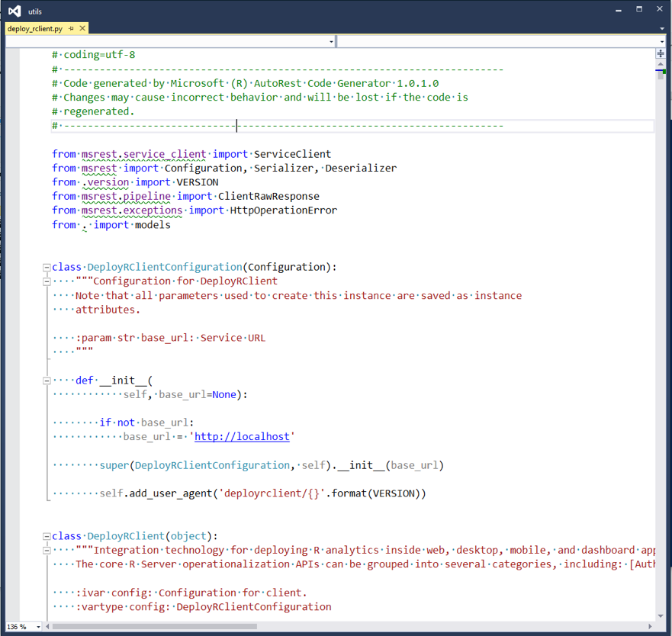The height and width of the screenshot is (636, 672).
Task: Click the collapse box beside the file header comments
Action: (47, 69)
